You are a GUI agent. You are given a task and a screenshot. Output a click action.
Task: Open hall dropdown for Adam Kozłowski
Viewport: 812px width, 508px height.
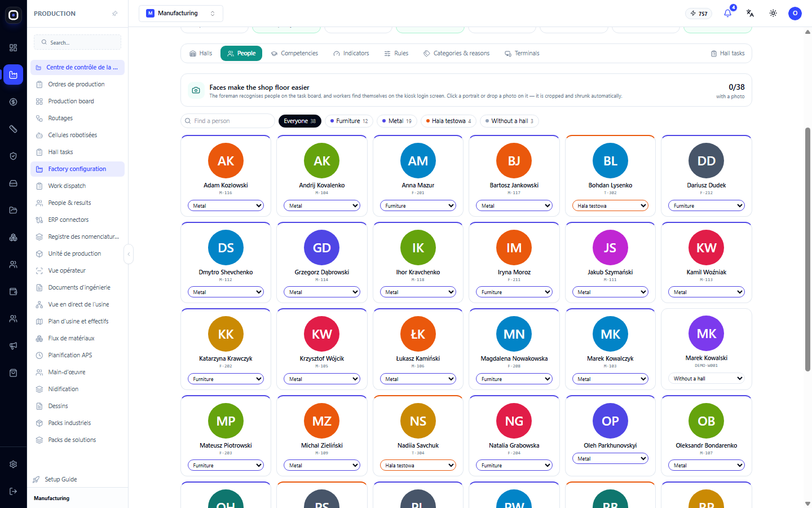pos(226,206)
